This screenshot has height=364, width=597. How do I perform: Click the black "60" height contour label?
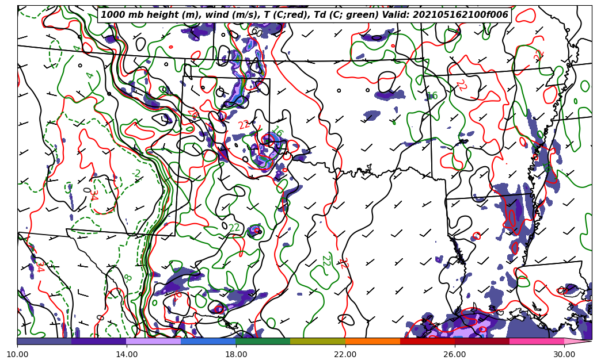pos(257,32)
